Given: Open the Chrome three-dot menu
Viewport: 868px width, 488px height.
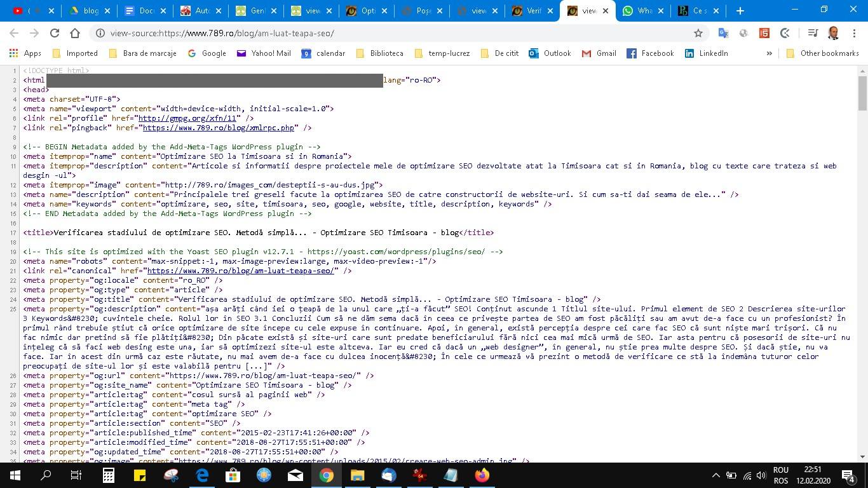Looking at the screenshot, I should [x=855, y=33].
